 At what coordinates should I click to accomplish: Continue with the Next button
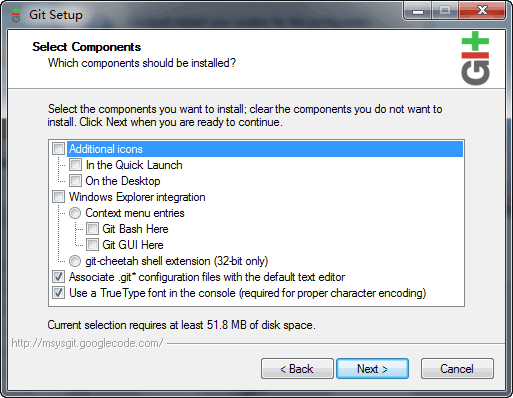tap(372, 369)
